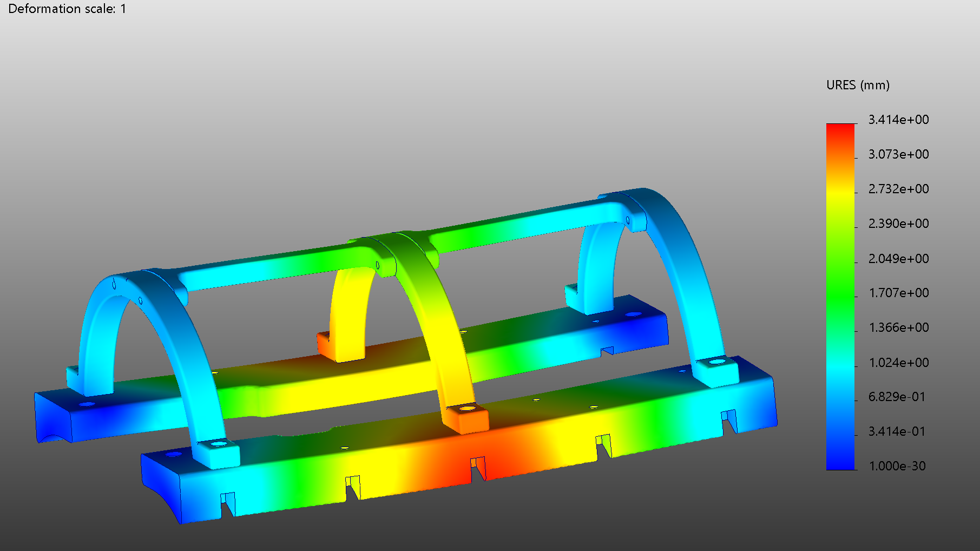Select the legend value 2.390e+00
The height and width of the screenshot is (551, 980).
(898, 224)
